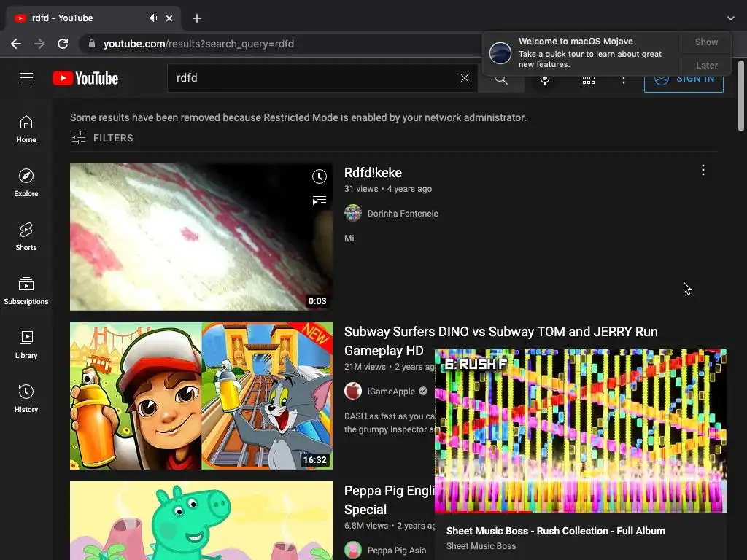This screenshot has width=747, height=560.
Task: Click the magnifier search button
Action: click(500, 79)
